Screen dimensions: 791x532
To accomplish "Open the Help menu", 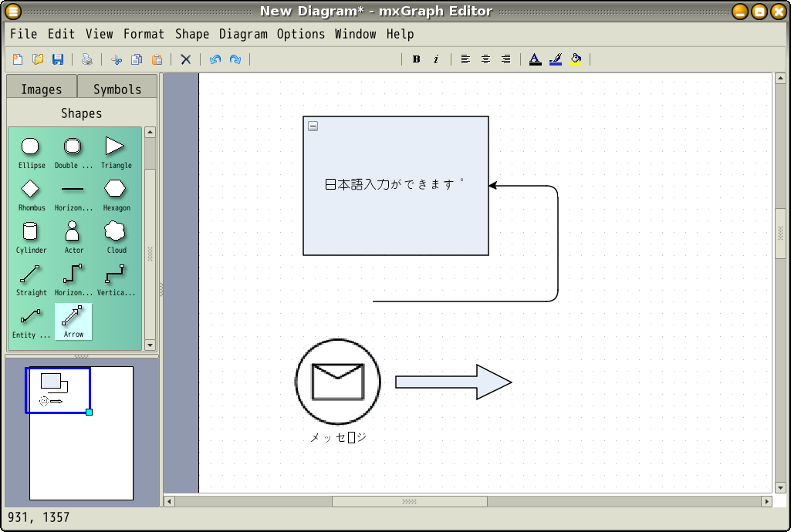I will tap(400, 34).
